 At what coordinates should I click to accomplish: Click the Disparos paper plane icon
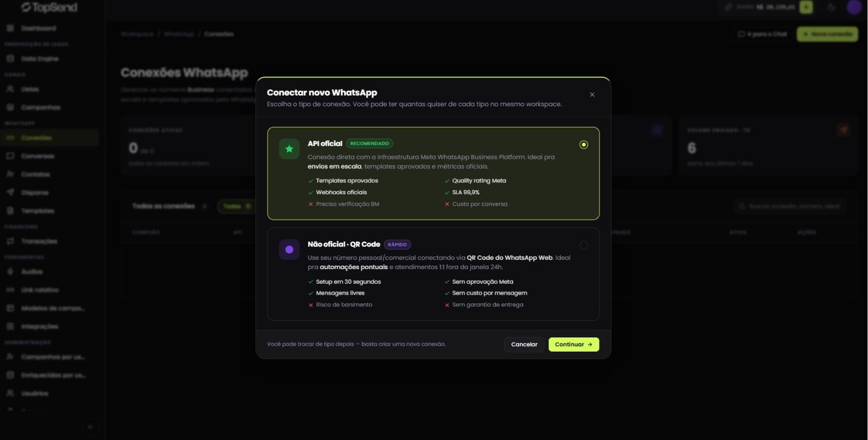click(10, 193)
